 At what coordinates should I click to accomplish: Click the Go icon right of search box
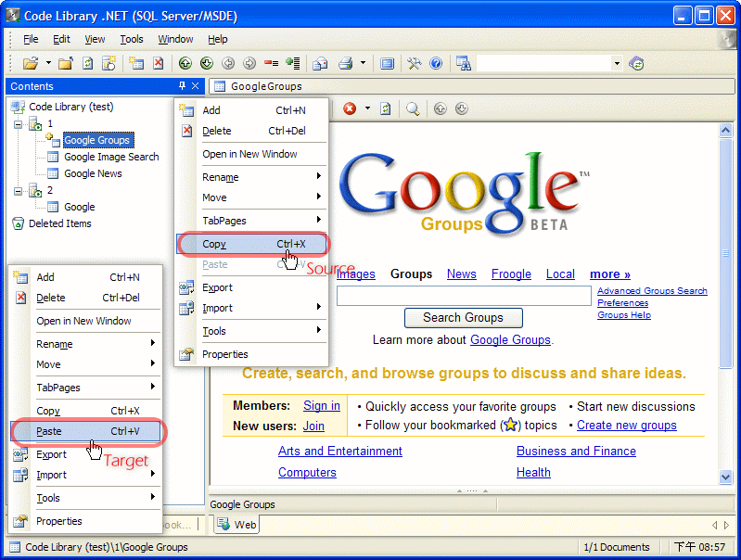636,63
